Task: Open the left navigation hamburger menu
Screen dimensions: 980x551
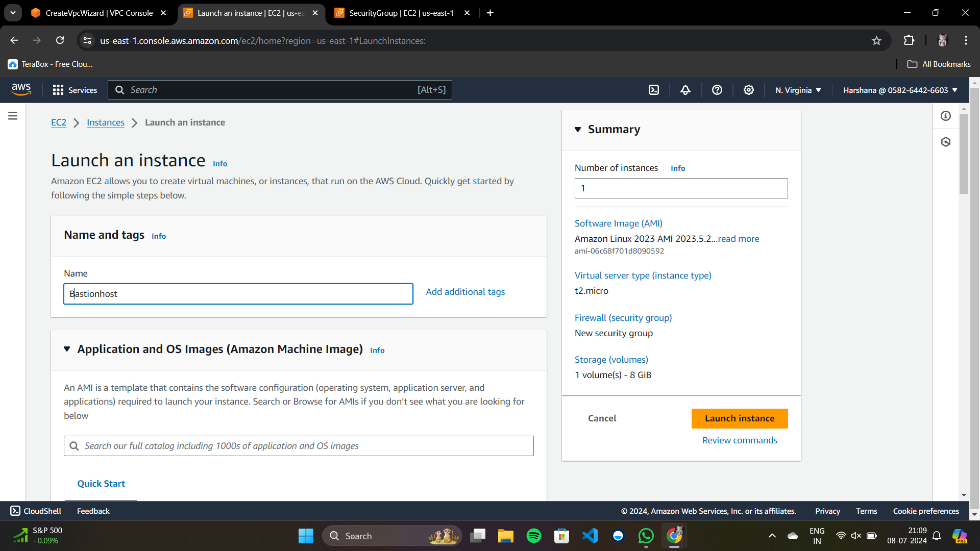Action: [13, 116]
